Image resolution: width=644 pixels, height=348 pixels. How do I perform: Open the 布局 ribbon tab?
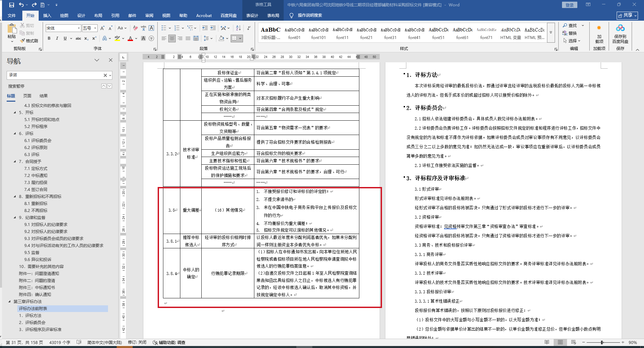pyautogui.click(x=98, y=15)
